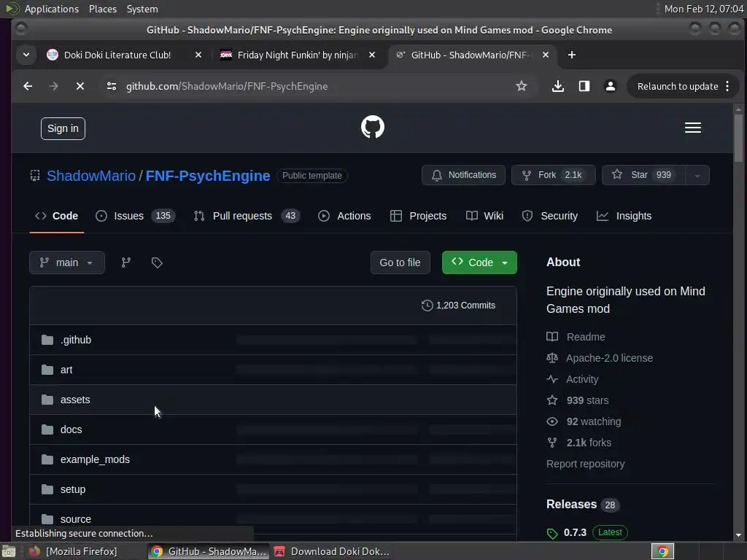Open the Insights tab
Viewport: 747px width, 560px height.
click(x=624, y=216)
